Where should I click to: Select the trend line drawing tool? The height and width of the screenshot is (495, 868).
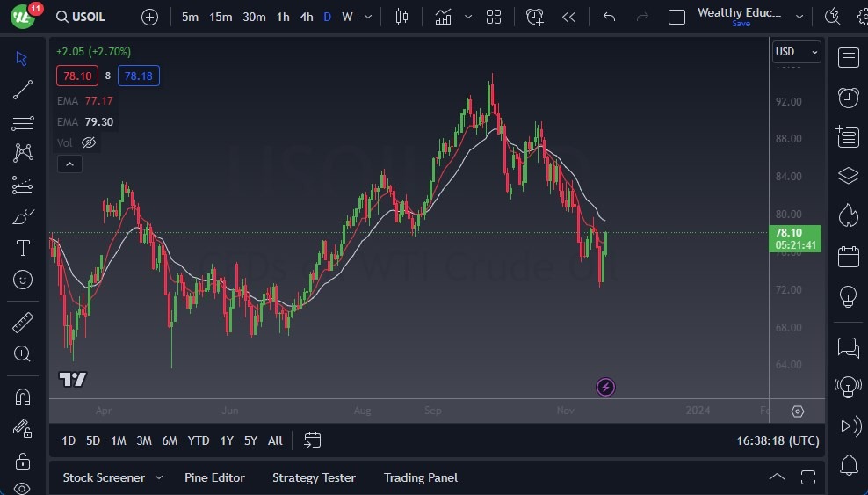23,90
